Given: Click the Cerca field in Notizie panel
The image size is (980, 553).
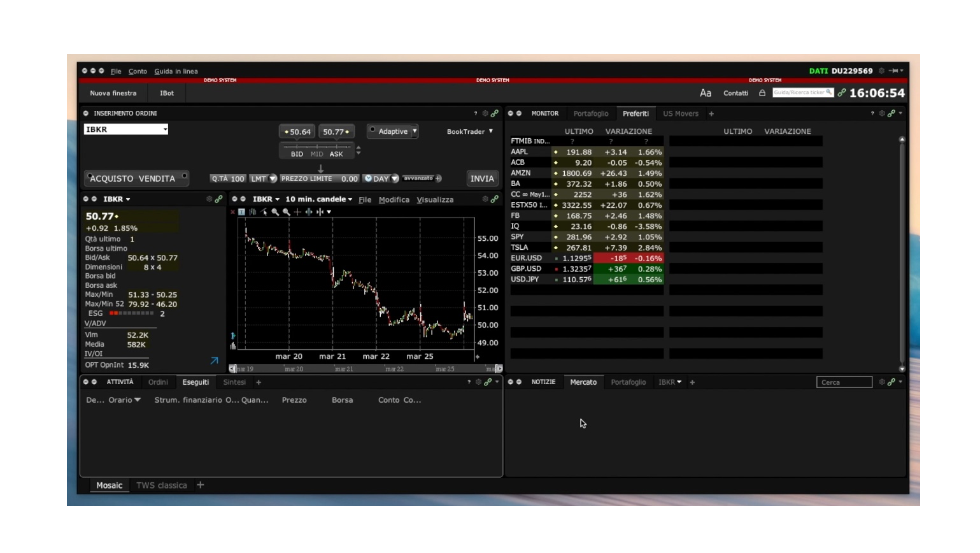Looking at the screenshot, I should pos(844,382).
